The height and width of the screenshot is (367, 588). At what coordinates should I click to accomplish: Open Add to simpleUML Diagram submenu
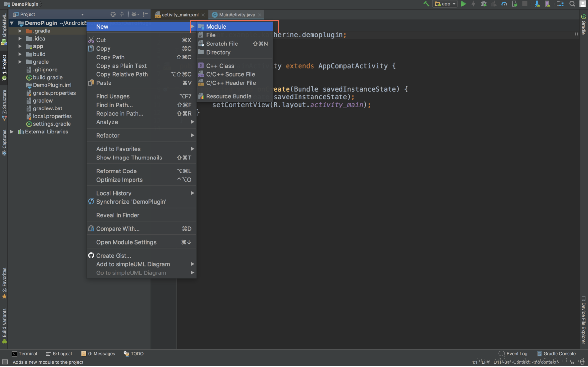[141, 264]
